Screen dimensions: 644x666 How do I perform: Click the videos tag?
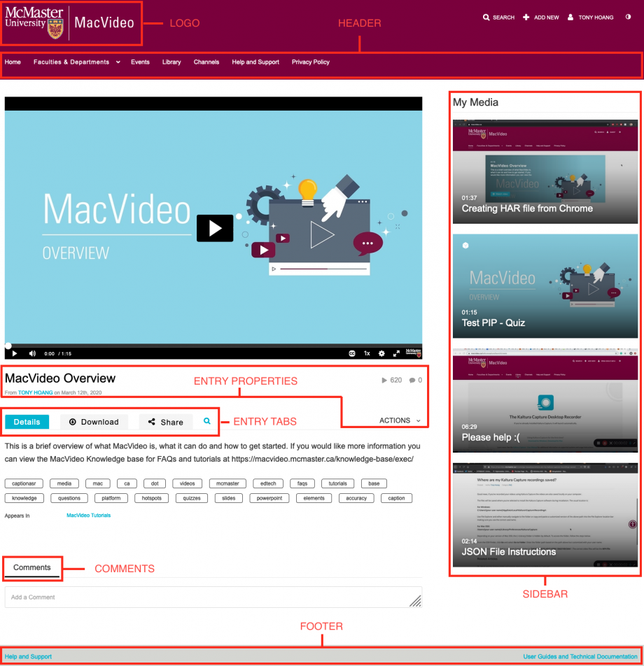[x=188, y=483]
